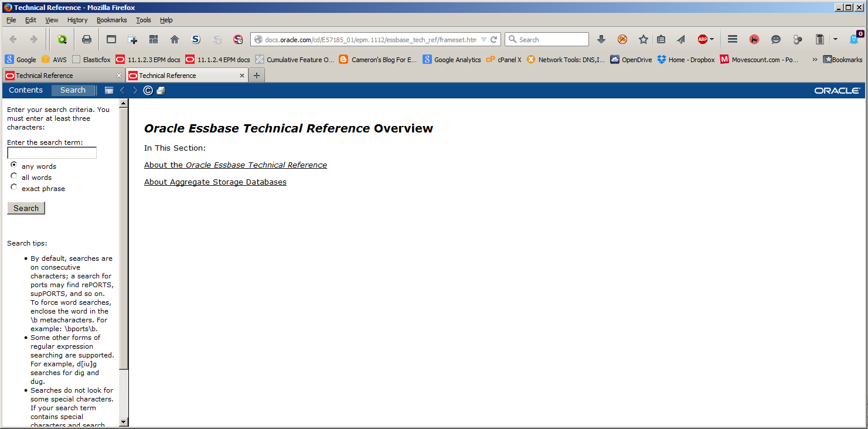Switch to first Technical Reference tab
The height and width of the screenshot is (429, 868).
pyautogui.click(x=63, y=76)
